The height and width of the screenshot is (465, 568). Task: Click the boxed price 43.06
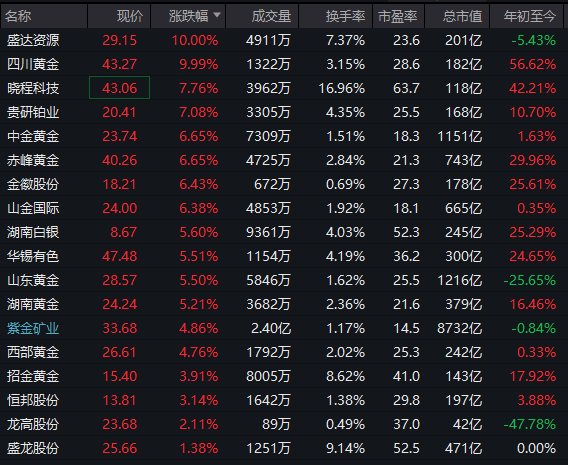tap(120, 88)
